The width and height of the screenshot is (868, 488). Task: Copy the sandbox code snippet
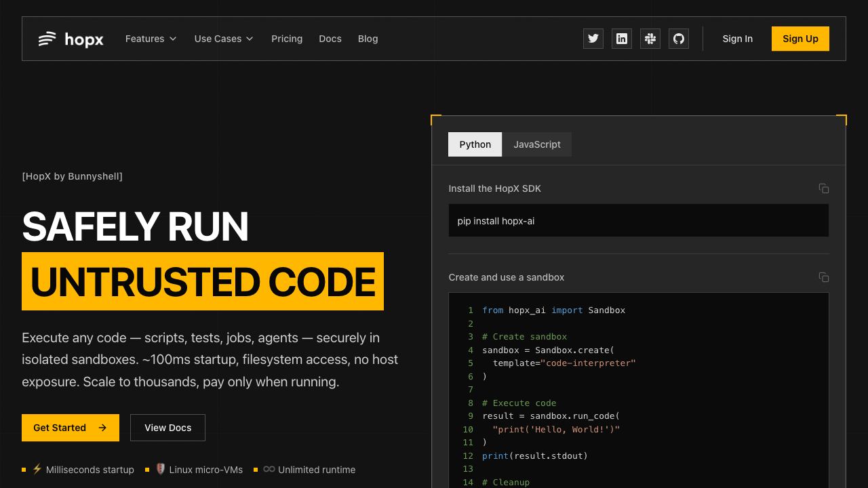tap(824, 277)
